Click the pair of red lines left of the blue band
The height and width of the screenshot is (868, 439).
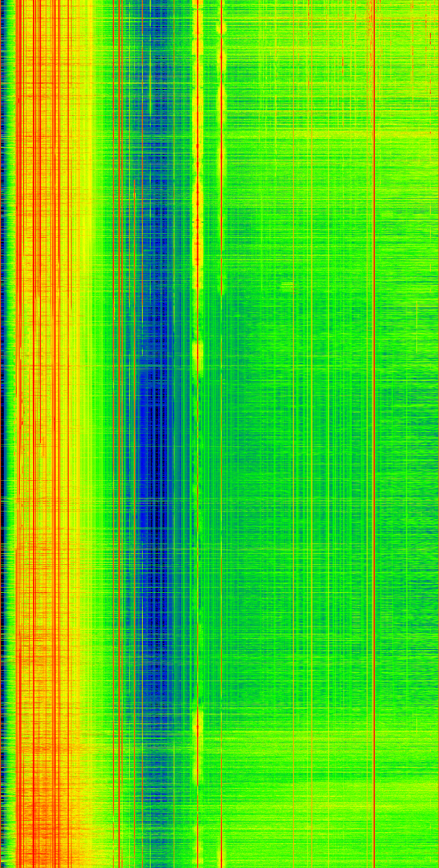(116, 438)
